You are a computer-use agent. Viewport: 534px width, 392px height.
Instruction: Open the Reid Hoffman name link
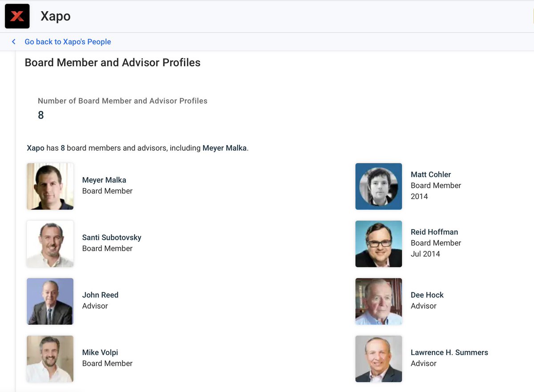coord(434,232)
